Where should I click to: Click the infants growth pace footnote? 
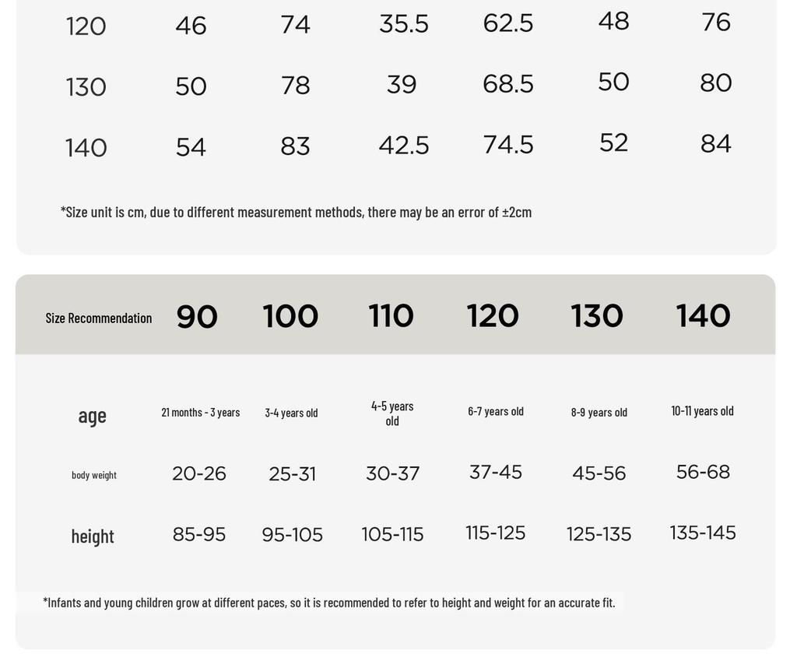[329, 603]
